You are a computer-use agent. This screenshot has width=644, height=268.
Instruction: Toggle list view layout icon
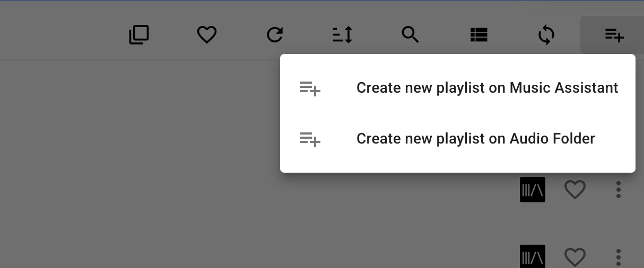coord(478,35)
